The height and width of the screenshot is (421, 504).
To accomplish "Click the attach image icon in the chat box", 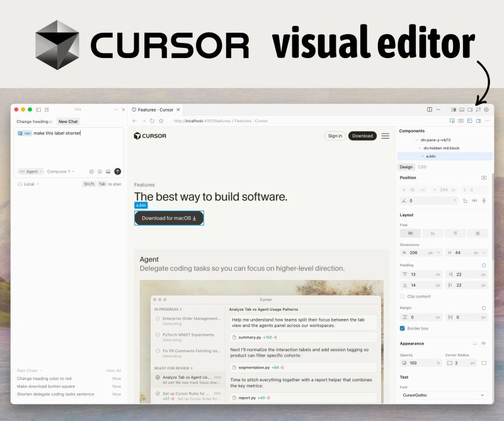I will pyautogui.click(x=108, y=171).
